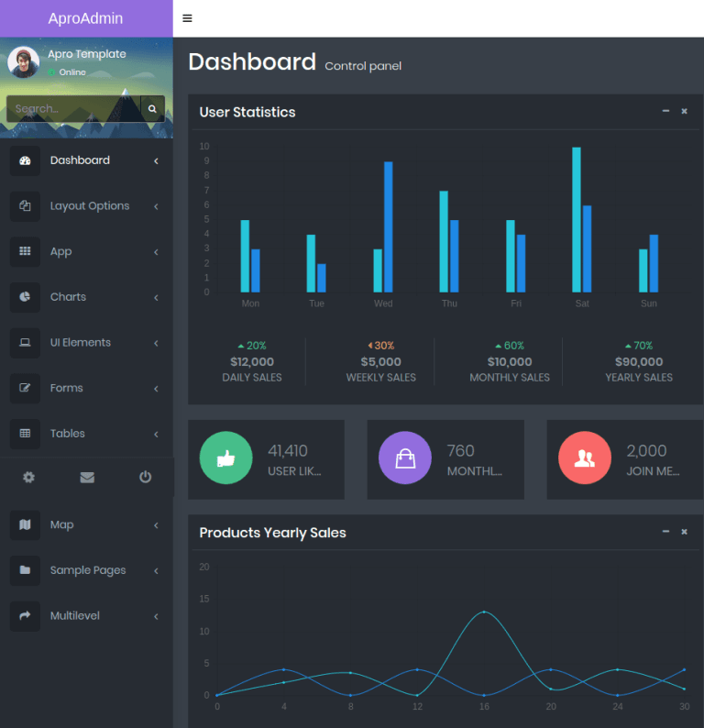Click the Dashboard speedometer icon

click(x=25, y=160)
